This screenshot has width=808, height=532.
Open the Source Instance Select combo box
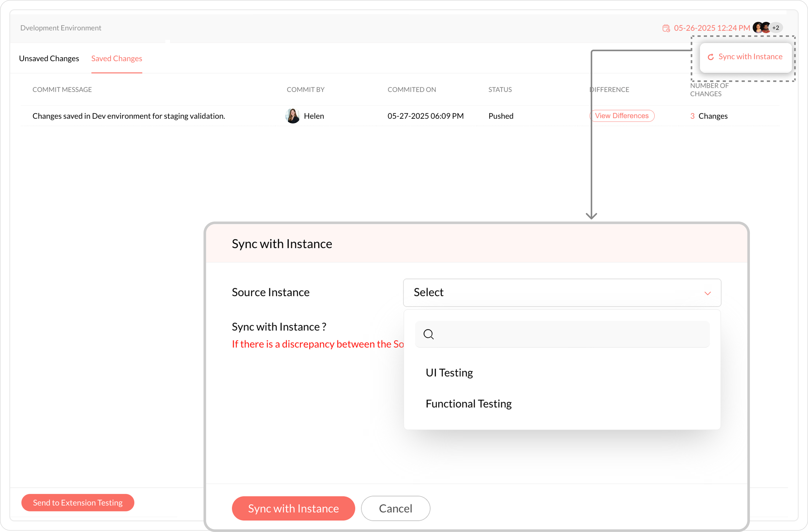click(x=557, y=293)
